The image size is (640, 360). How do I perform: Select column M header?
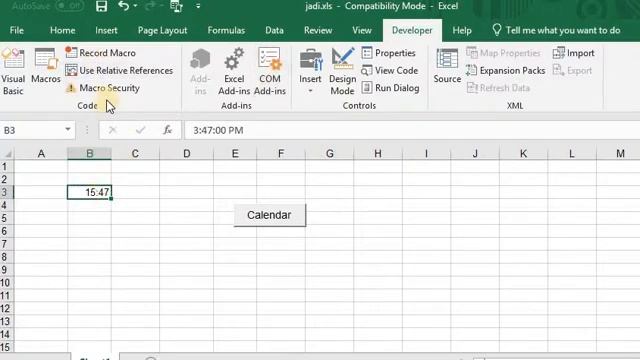(x=620, y=153)
